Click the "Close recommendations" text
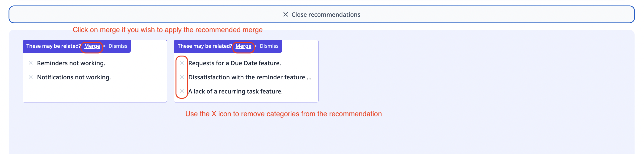Image resolution: width=644 pixels, height=154 pixels. (x=326, y=14)
